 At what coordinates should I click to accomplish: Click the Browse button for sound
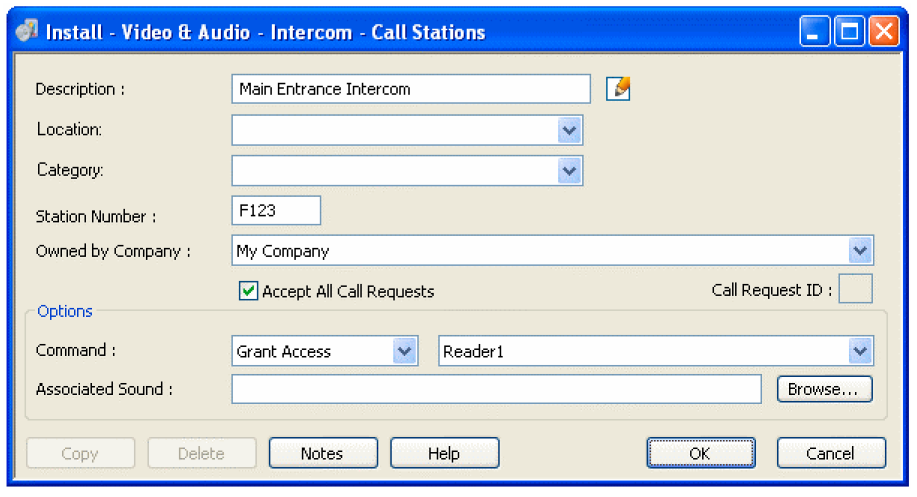pyautogui.click(x=824, y=389)
